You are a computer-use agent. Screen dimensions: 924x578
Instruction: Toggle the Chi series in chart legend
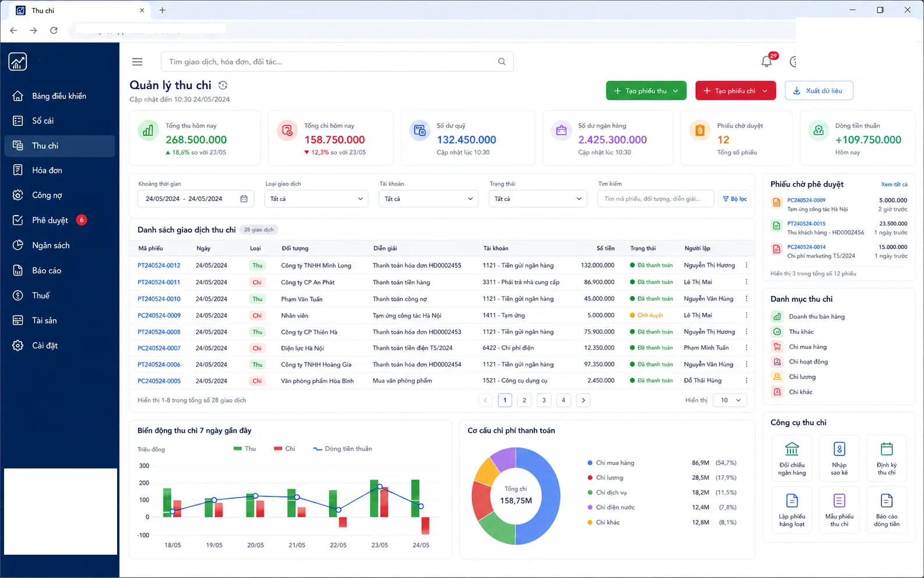(284, 449)
